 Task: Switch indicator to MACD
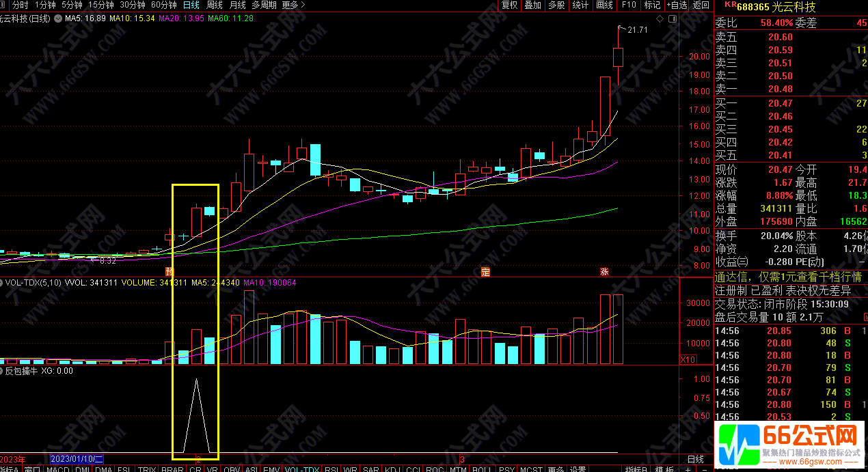(x=58, y=469)
